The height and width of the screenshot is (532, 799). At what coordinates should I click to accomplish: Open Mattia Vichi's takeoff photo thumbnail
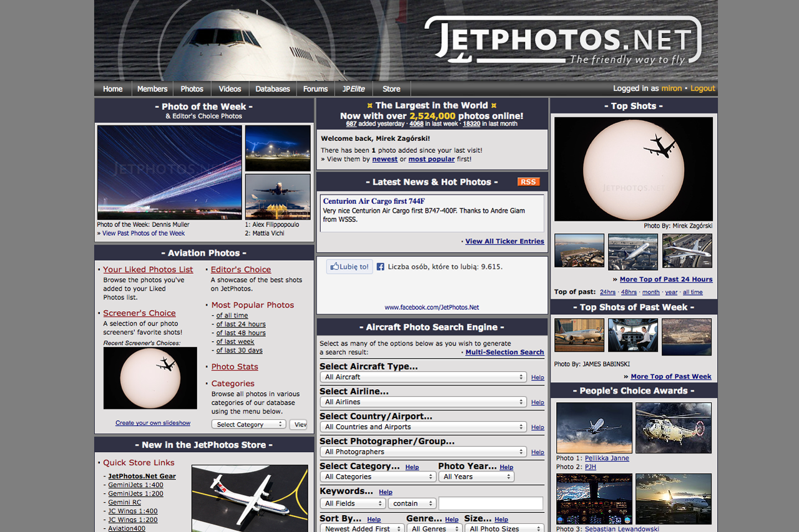coord(278,196)
